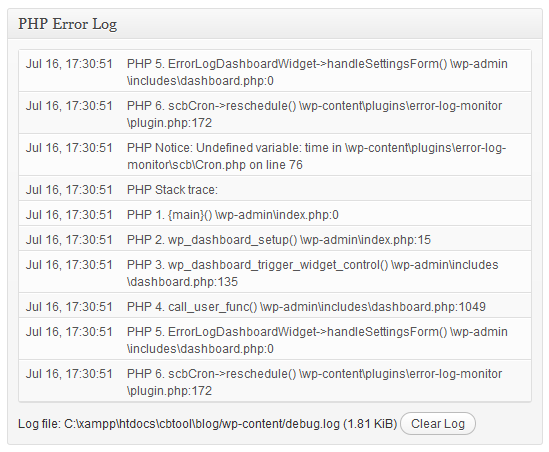Click the wp_dashboard_setup() log entry
This screenshot has height=452, width=549.
[275, 238]
